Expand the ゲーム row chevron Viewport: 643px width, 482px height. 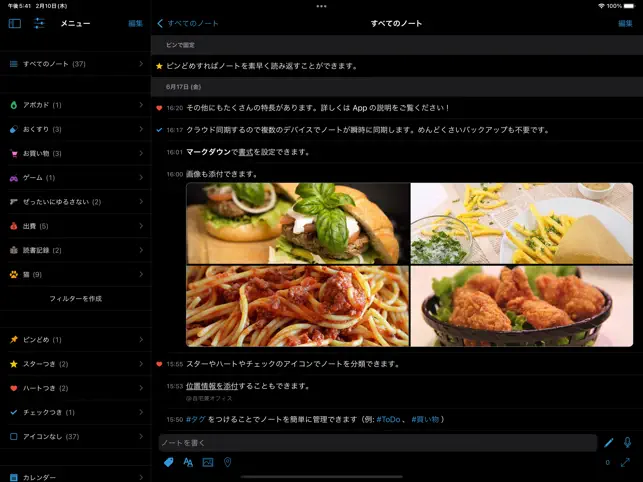pyautogui.click(x=141, y=177)
